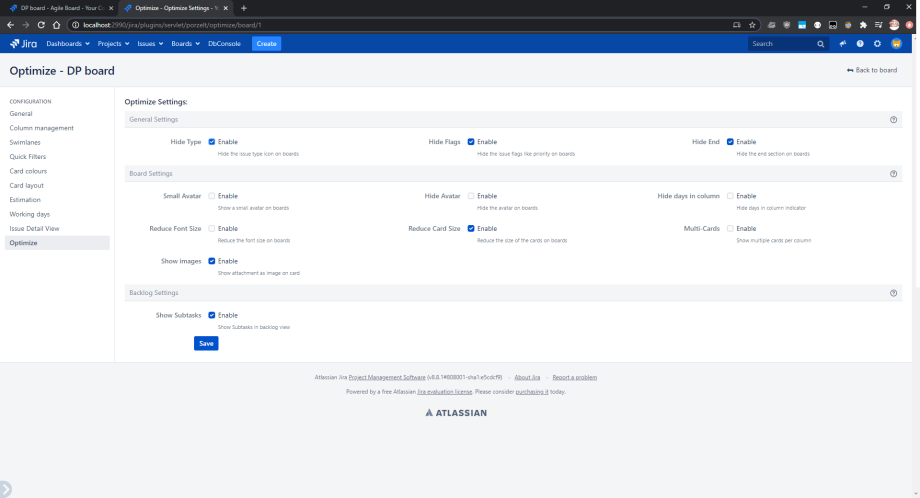
Task: Go Back to board
Action: pos(872,70)
